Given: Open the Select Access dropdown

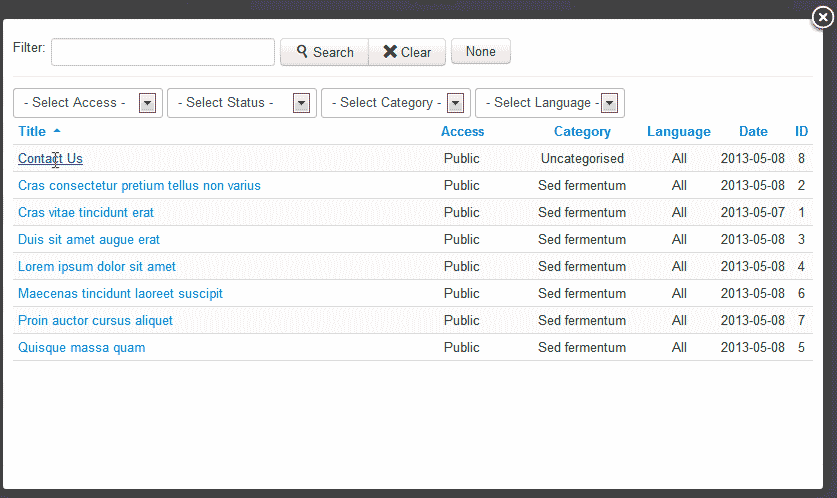Looking at the screenshot, I should point(88,103).
